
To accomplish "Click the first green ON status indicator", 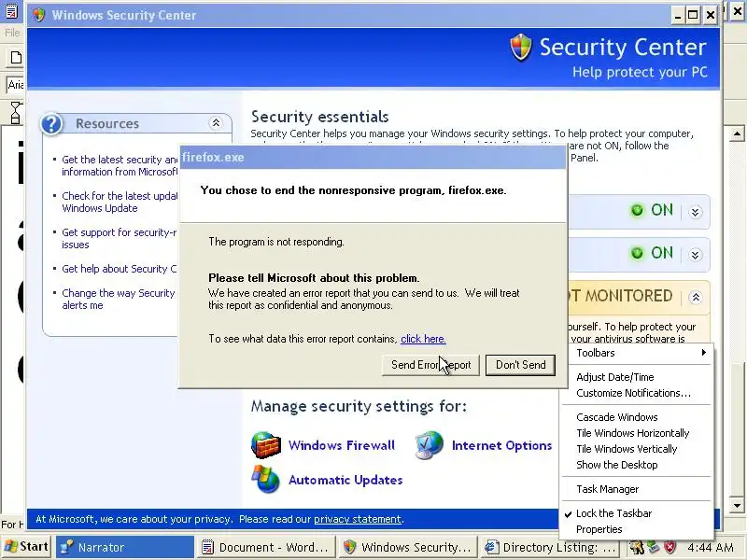I will 637,210.
